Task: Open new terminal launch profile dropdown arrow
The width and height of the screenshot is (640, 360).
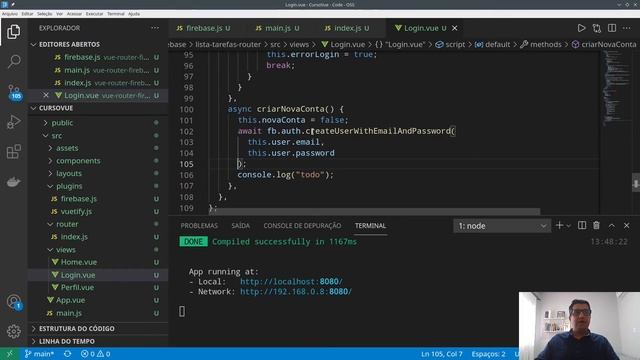Action: point(568,226)
